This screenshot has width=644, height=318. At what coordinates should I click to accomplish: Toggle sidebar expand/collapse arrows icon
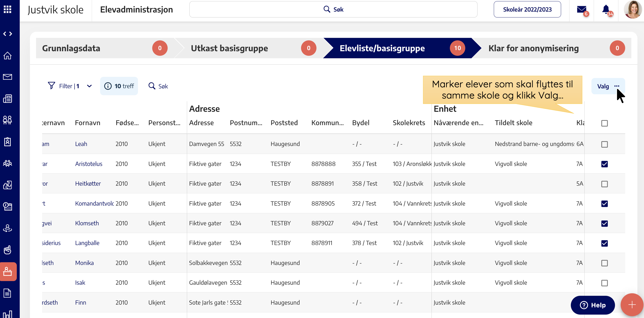[7, 34]
